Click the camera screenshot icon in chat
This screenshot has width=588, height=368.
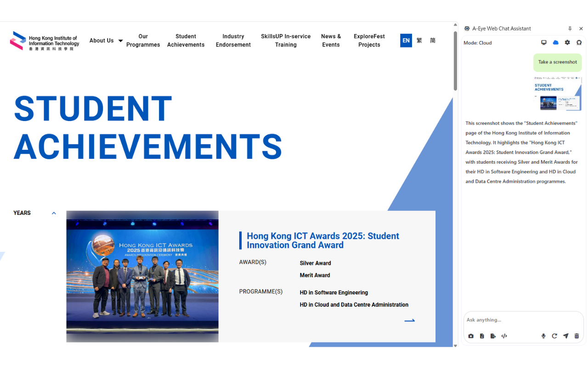pyautogui.click(x=471, y=336)
